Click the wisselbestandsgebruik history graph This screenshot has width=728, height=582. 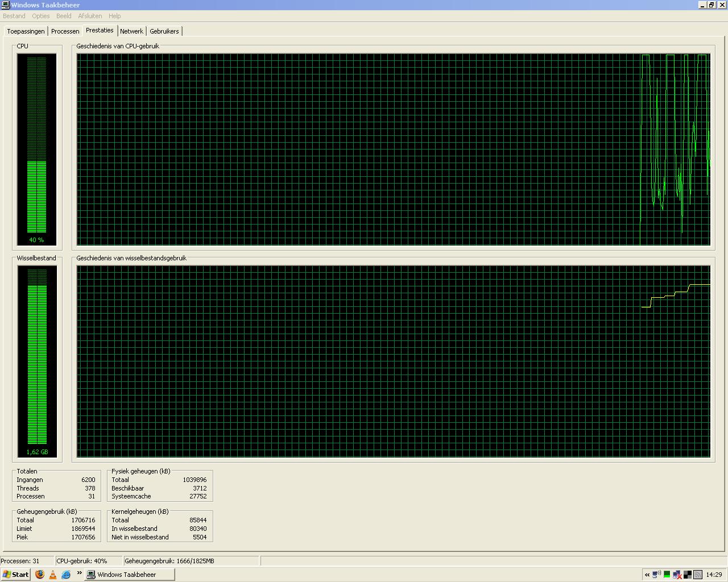pos(394,361)
